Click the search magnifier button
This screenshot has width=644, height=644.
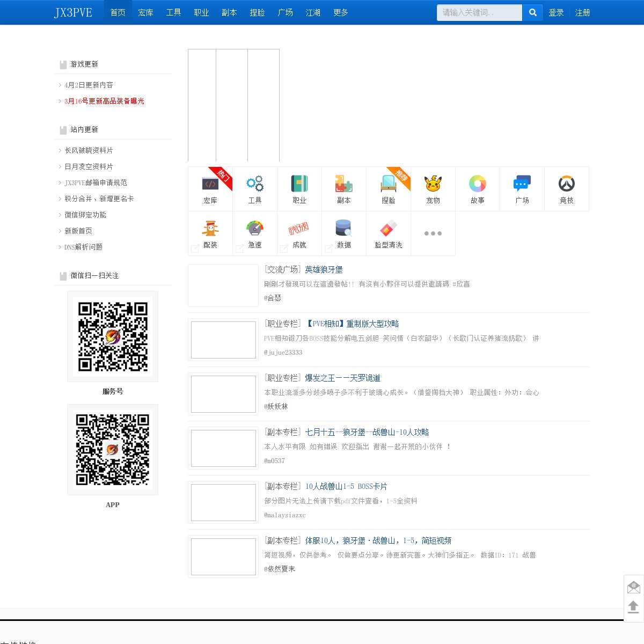coord(532,12)
